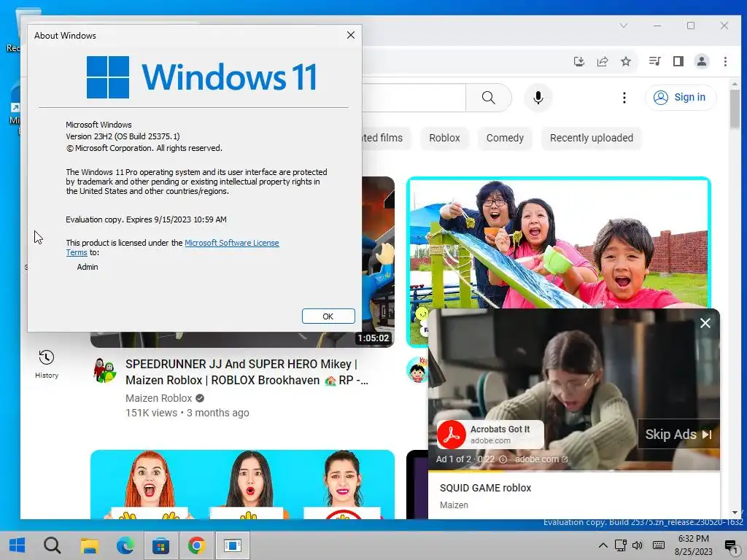Open Chrome's three-dot customize menu
The image size is (747, 560).
[725, 61]
